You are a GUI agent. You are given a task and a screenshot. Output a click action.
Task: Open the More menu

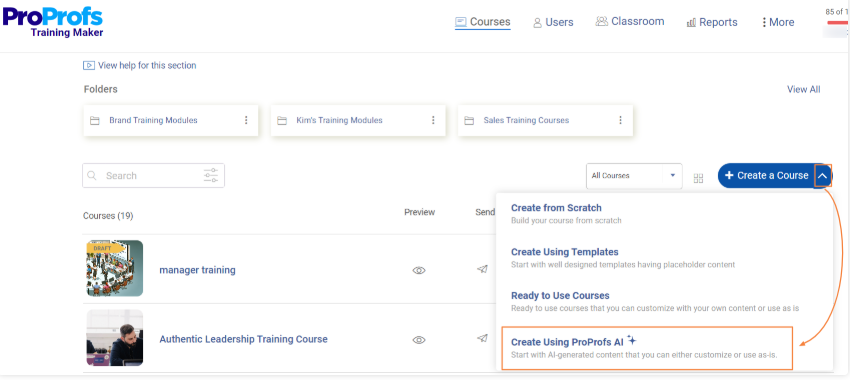coord(778,22)
